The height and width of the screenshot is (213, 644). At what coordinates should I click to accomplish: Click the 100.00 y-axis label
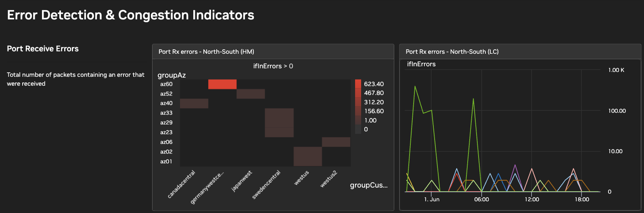coord(617,111)
